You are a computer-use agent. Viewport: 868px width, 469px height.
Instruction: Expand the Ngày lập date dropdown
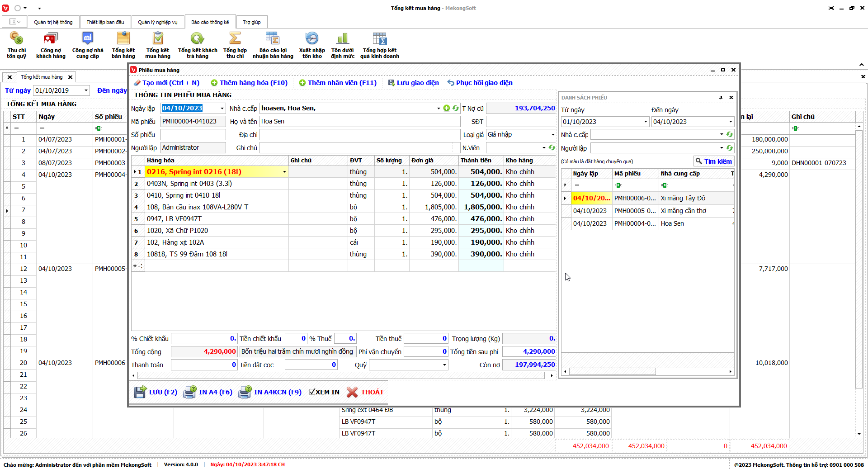(x=222, y=109)
